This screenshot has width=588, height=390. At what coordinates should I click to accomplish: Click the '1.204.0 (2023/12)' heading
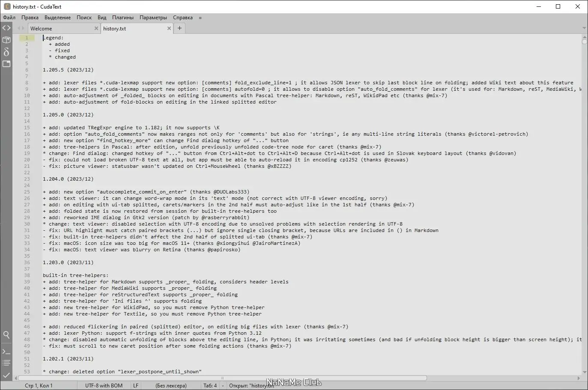point(68,179)
